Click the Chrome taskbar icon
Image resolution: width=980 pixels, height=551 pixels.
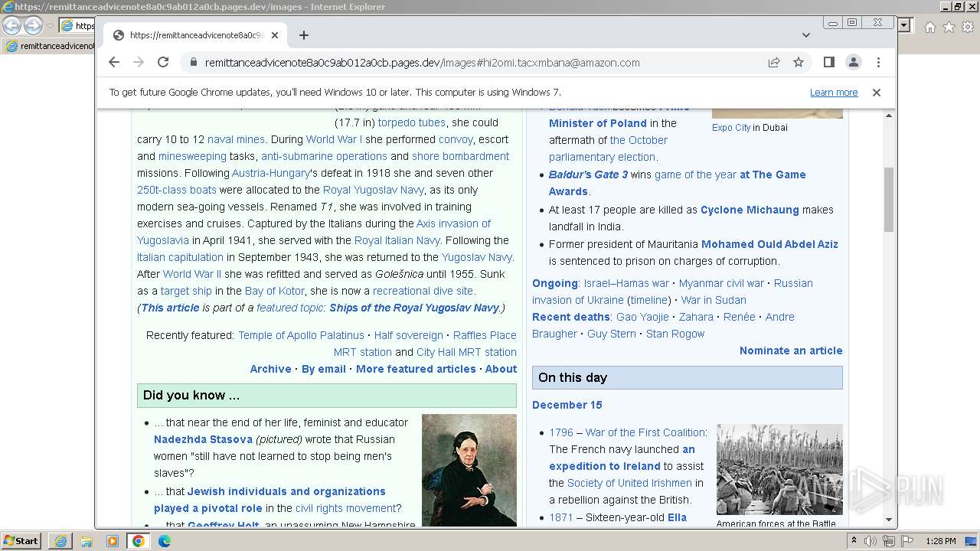coord(139,541)
